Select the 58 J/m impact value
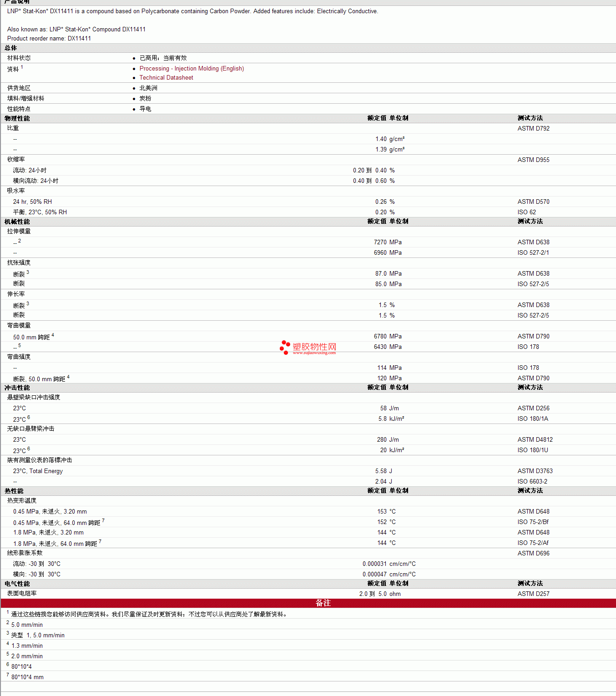Image resolution: width=616 pixels, height=696 pixels. tap(389, 409)
